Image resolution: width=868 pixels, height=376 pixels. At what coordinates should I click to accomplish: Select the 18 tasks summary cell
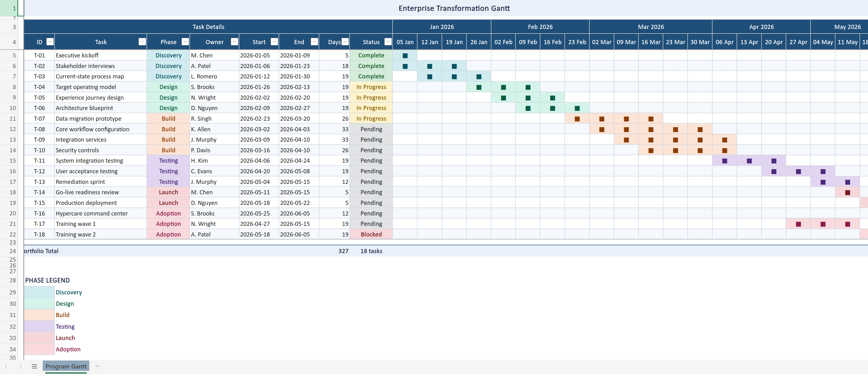tap(371, 251)
